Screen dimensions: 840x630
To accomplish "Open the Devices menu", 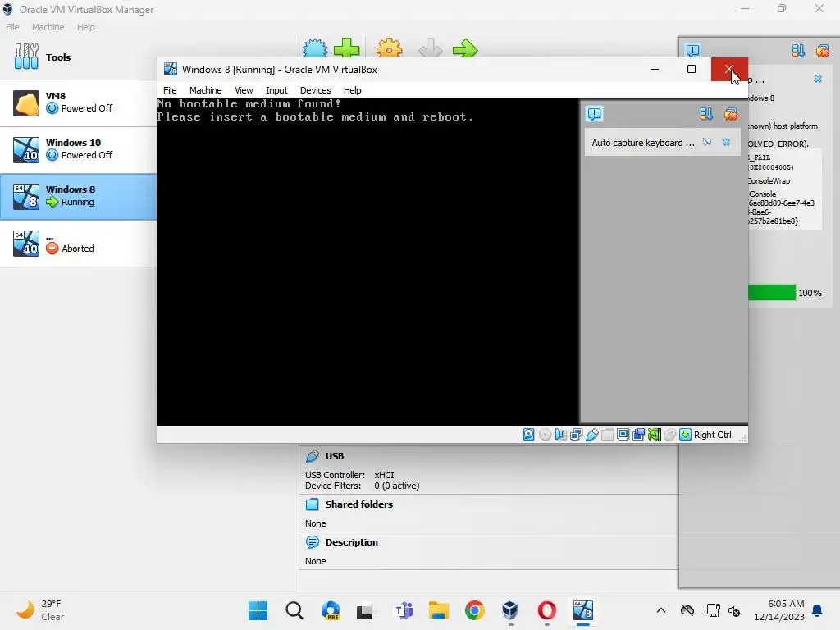I will click(x=315, y=90).
